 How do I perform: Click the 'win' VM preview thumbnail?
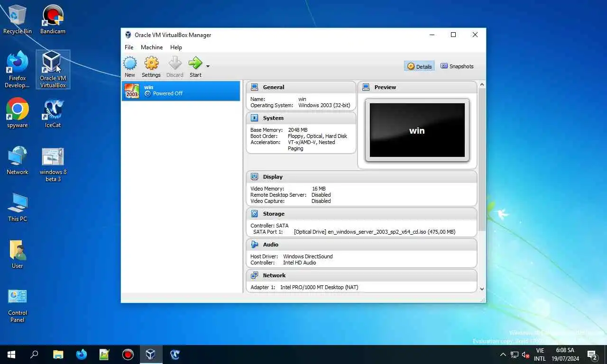click(x=417, y=130)
